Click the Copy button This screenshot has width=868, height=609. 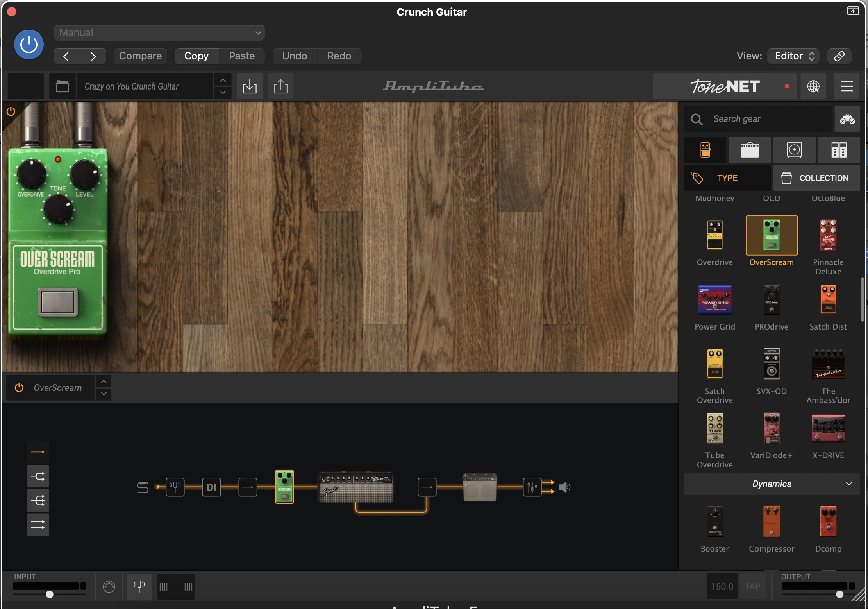(x=196, y=56)
